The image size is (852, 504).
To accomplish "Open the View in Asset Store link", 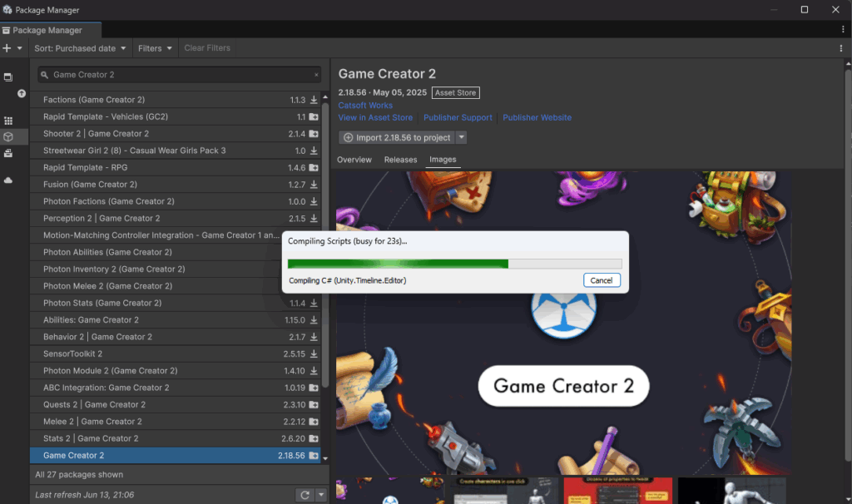I will (x=375, y=117).
